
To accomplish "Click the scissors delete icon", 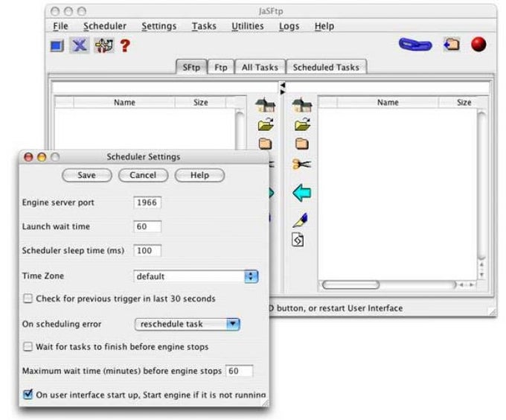I will 301,164.
